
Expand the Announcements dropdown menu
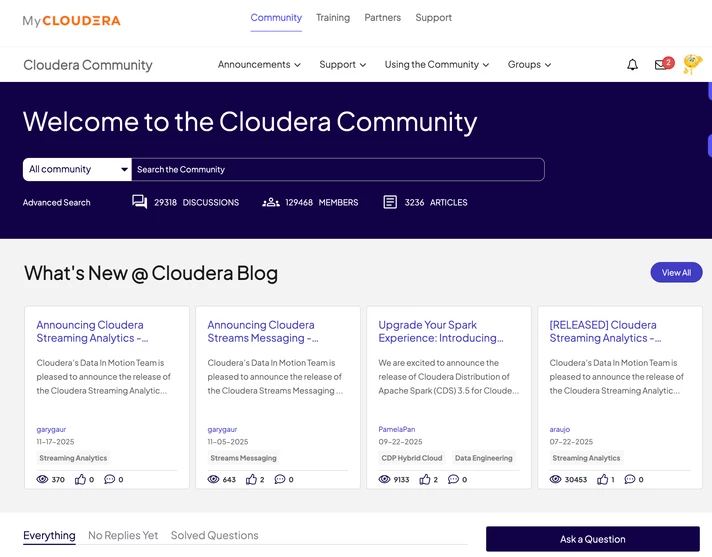[259, 64]
